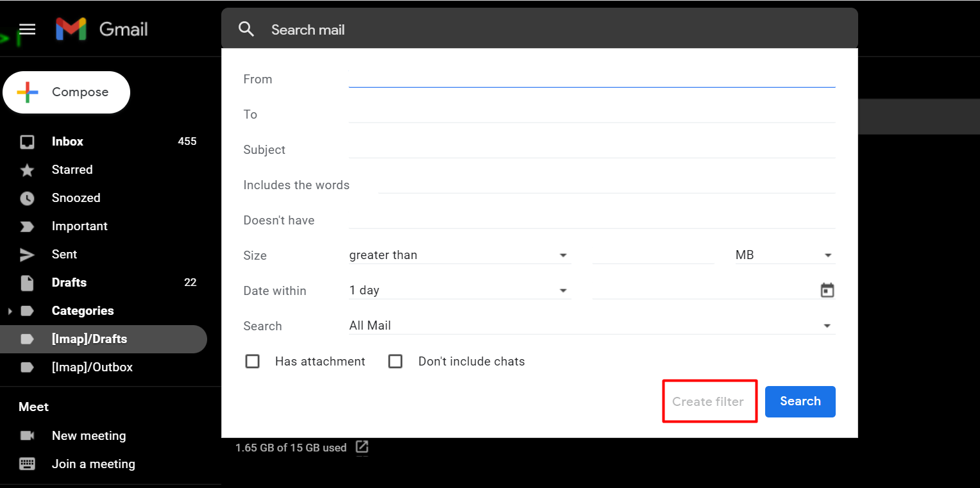Click the [Imap]/Outbox label icon
This screenshot has height=488, width=980.
point(27,367)
